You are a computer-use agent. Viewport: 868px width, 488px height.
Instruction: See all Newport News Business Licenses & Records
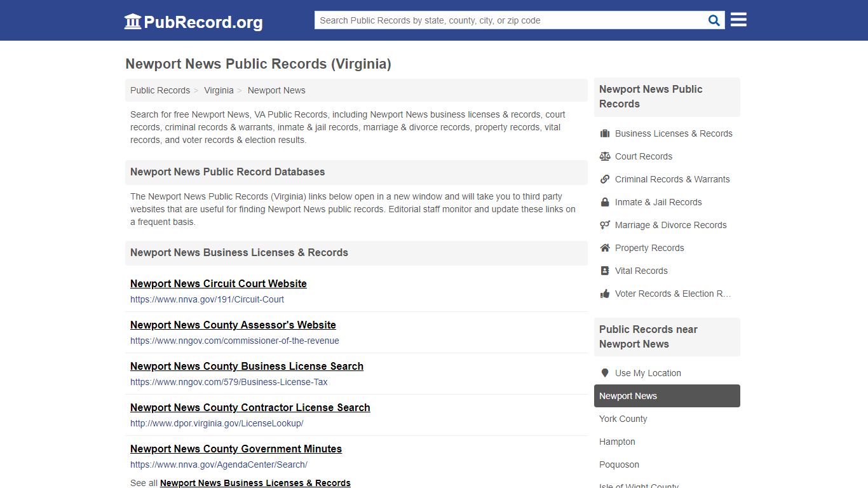(x=255, y=483)
